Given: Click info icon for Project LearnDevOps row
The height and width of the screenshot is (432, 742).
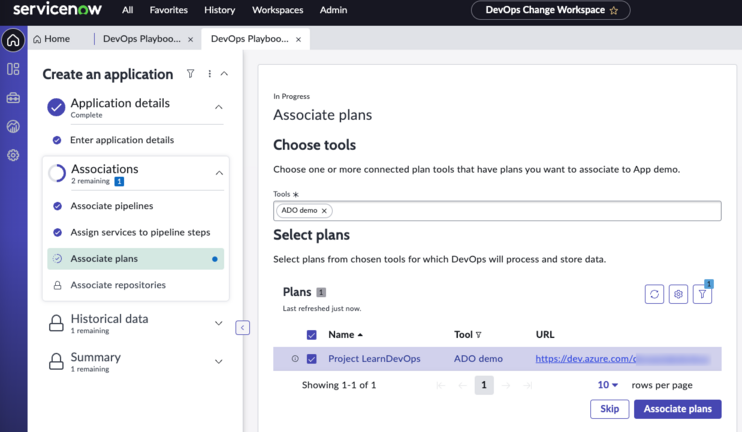Looking at the screenshot, I should (295, 359).
